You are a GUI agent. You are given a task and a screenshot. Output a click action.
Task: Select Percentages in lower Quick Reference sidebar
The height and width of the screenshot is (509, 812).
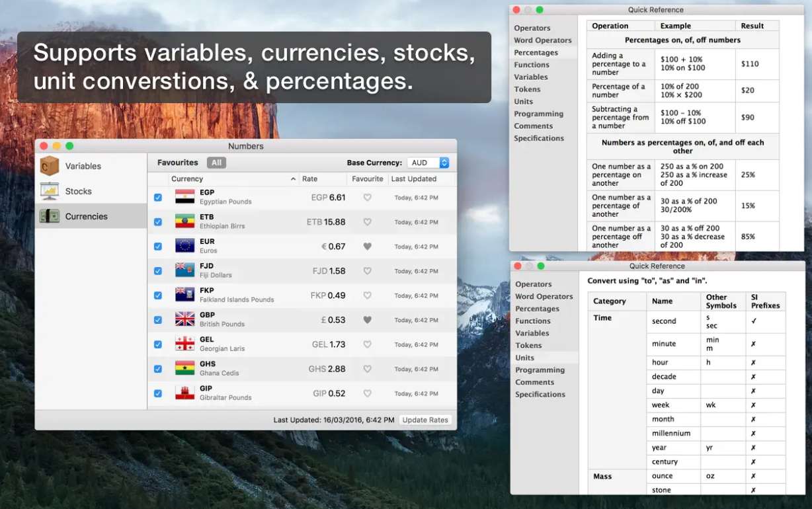[x=538, y=309]
